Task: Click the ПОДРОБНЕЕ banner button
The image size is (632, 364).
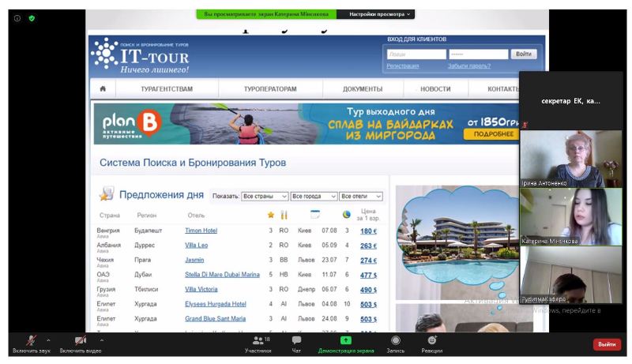Action: [491, 134]
